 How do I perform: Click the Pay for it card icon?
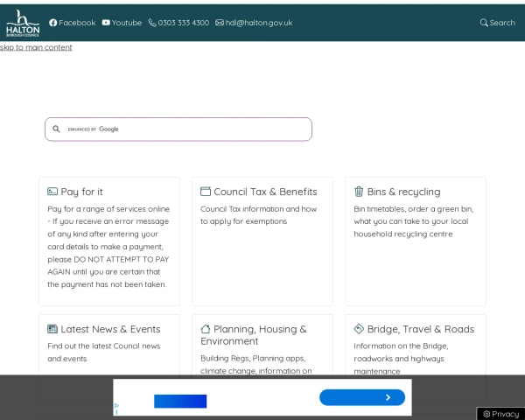tap(52, 192)
